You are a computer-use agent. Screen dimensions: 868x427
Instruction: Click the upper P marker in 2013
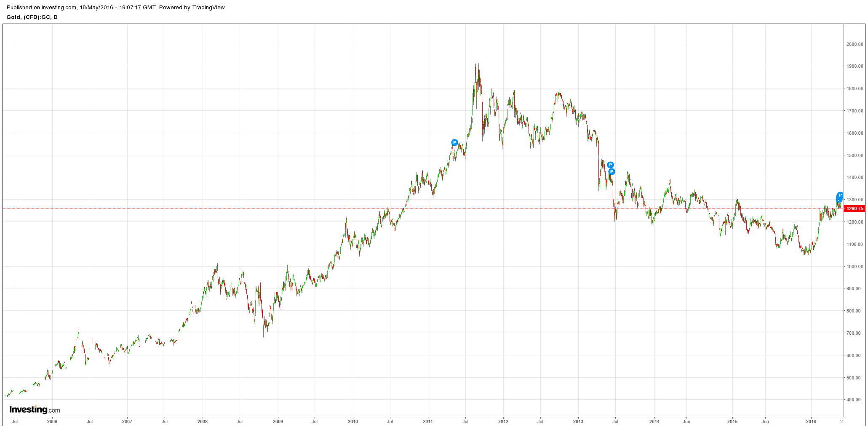(610, 165)
